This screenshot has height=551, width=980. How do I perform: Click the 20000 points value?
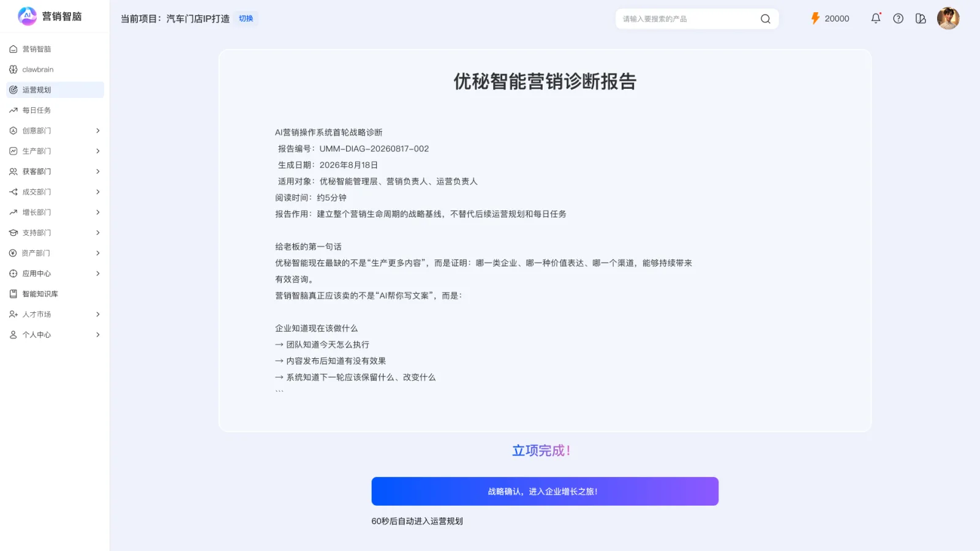pos(837,18)
